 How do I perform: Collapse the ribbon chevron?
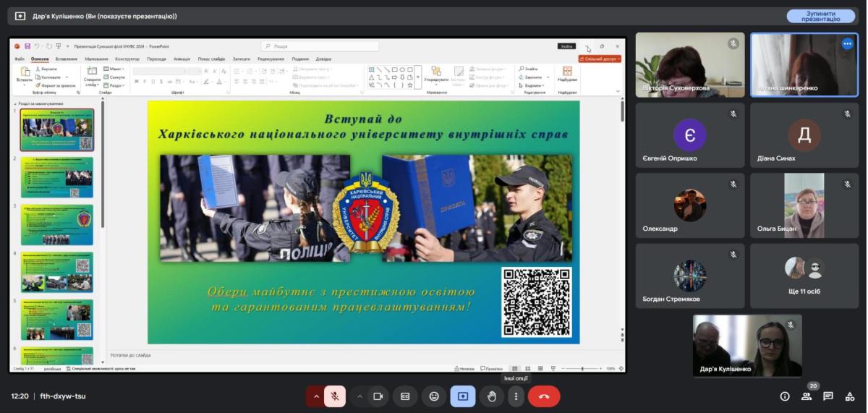pos(618,92)
